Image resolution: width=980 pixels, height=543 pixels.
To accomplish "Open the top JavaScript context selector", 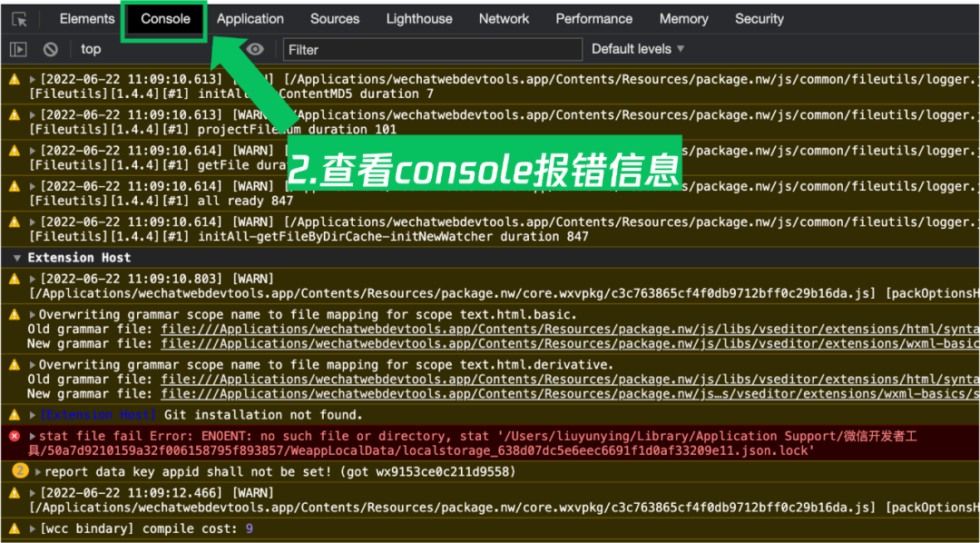I will 91,49.
